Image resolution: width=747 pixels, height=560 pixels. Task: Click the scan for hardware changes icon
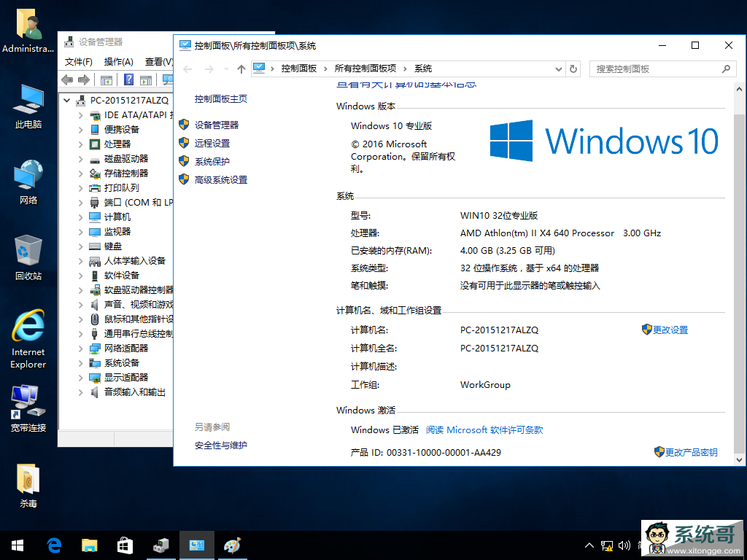tap(168, 79)
